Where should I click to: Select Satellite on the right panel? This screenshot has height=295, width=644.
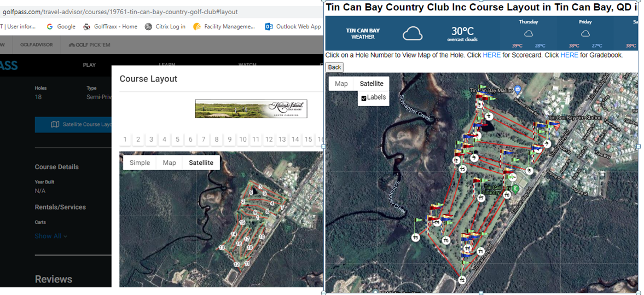tap(372, 84)
